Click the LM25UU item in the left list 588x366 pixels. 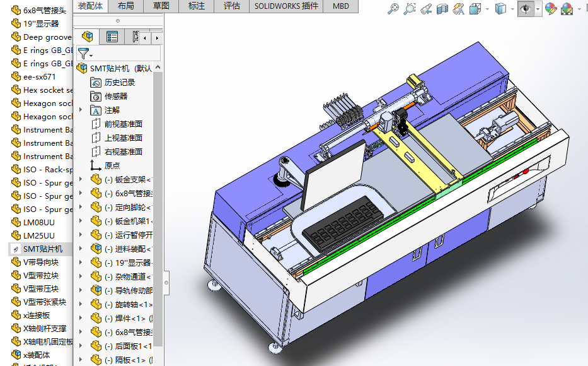pyautogui.click(x=38, y=235)
